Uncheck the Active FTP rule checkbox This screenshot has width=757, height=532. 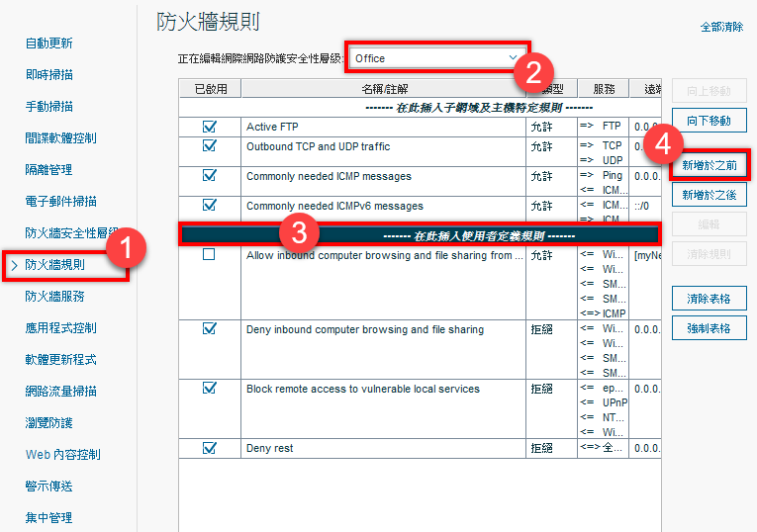(x=209, y=127)
